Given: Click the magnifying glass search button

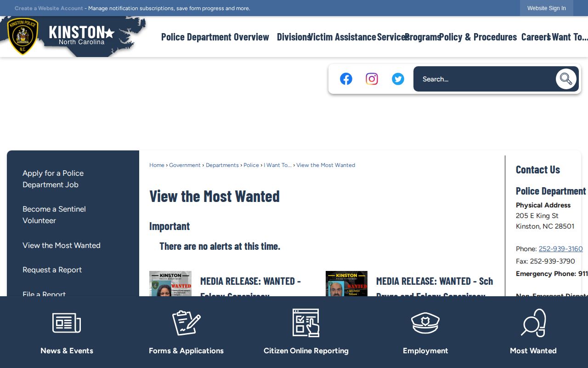Looking at the screenshot, I should point(566,79).
